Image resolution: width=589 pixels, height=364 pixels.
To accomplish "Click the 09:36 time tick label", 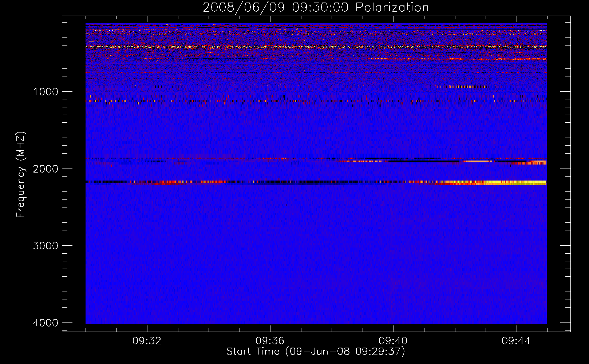I will tap(270, 341).
